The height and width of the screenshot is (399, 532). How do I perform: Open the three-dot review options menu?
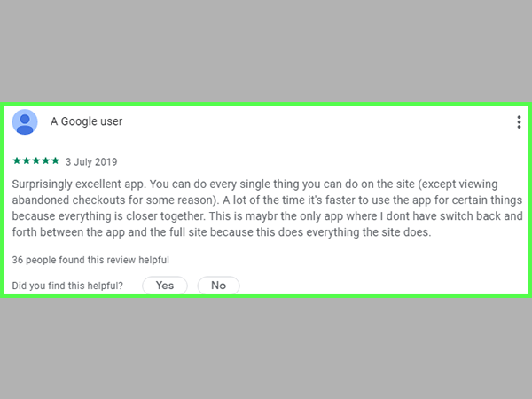coord(519,122)
